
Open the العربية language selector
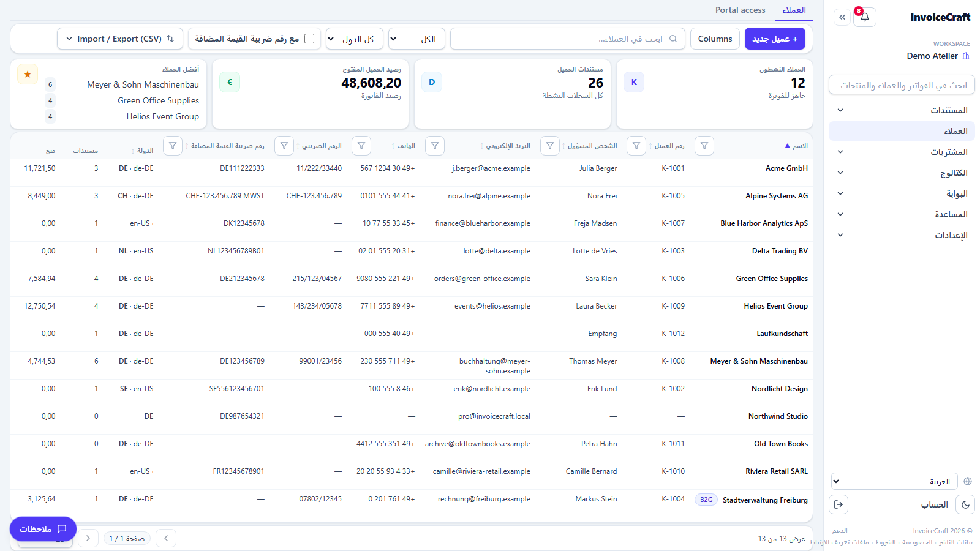click(894, 481)
